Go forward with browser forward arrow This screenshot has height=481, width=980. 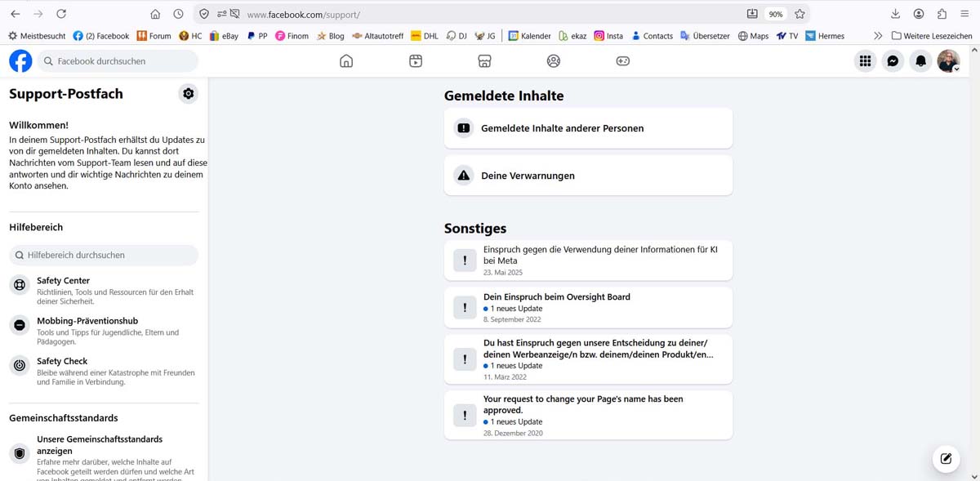(38, 14)
